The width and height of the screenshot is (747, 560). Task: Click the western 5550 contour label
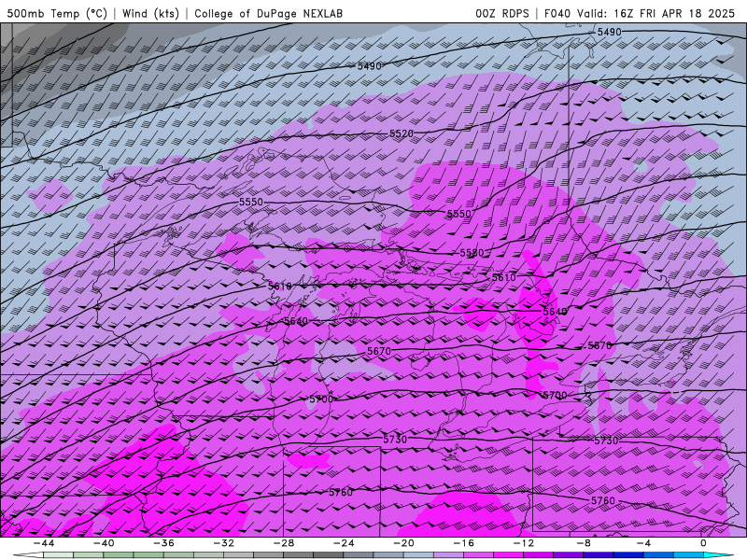click(x=251, y=202)
